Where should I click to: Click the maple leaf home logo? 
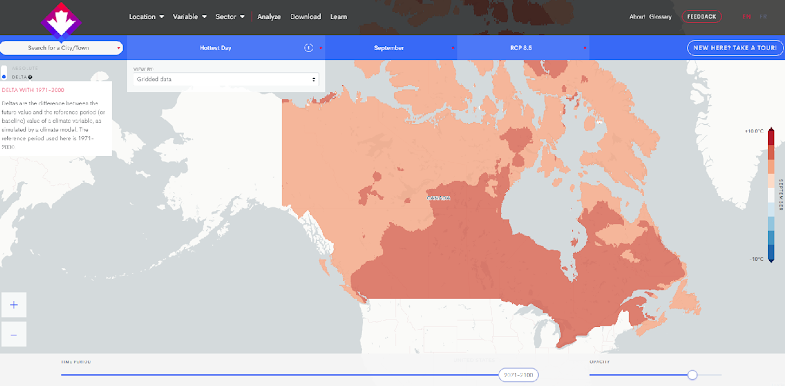coord(61,21)
